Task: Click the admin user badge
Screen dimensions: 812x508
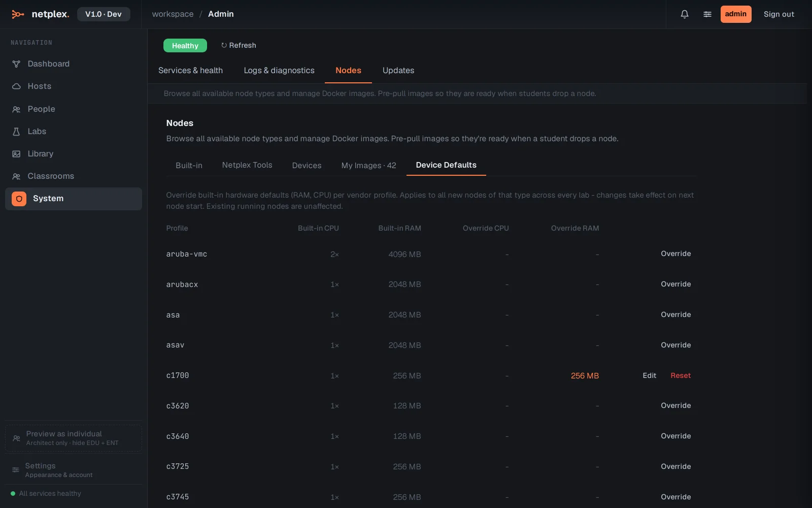Action: click(736, 14)
